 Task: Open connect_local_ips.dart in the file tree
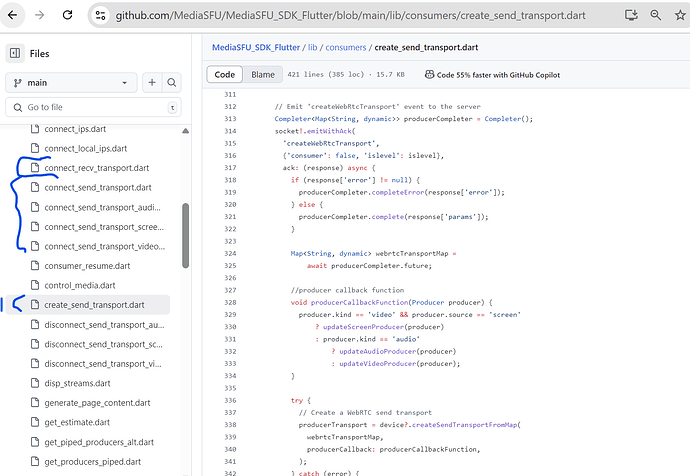click(85, 149)
